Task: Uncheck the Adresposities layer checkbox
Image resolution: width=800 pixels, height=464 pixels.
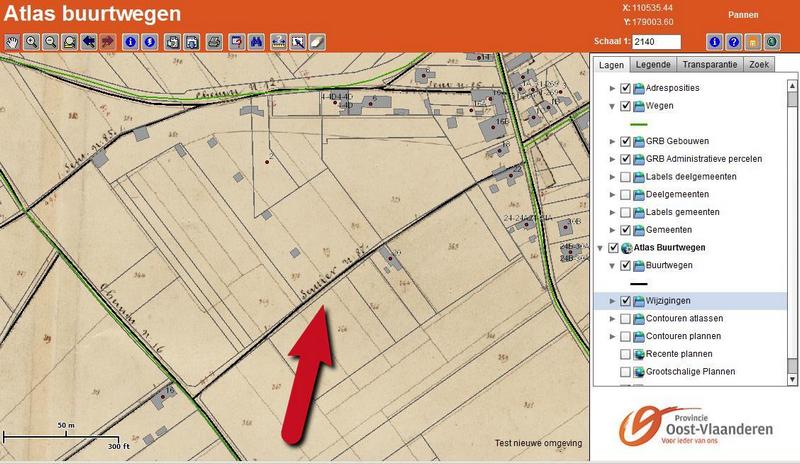Action: tap(625, 88)
